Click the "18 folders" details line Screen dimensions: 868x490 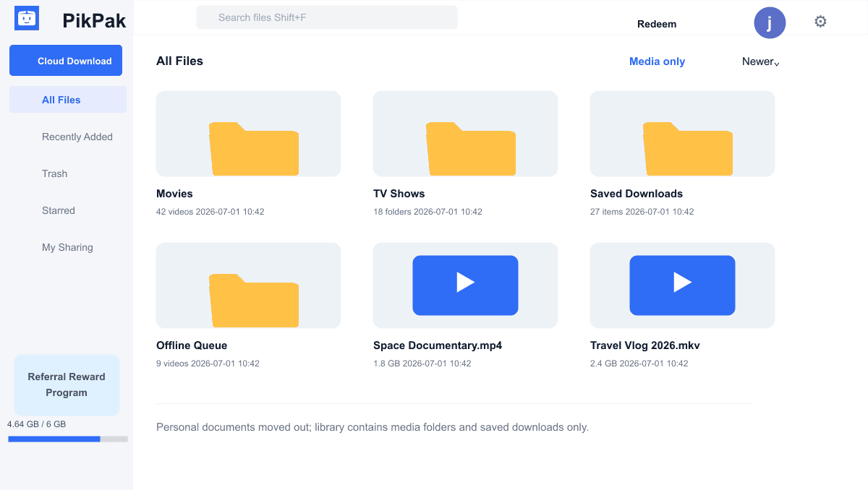(x=427, y=212)
